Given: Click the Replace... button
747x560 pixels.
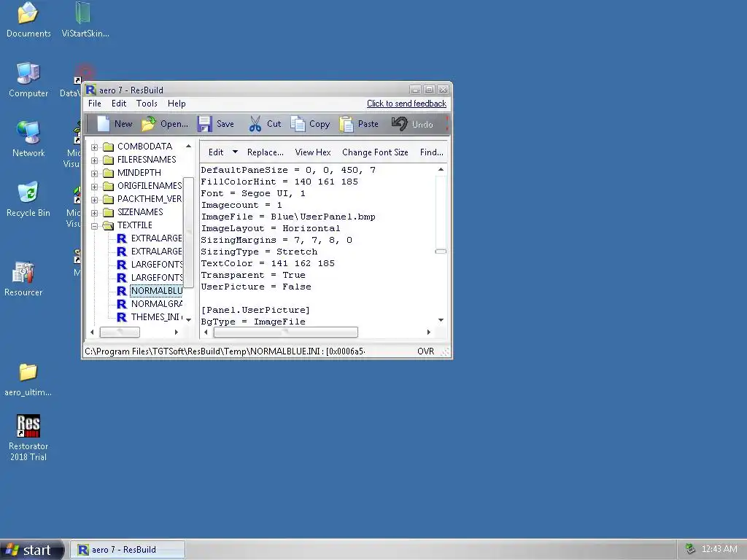Looking at the screenshot, I should (265, 152).
